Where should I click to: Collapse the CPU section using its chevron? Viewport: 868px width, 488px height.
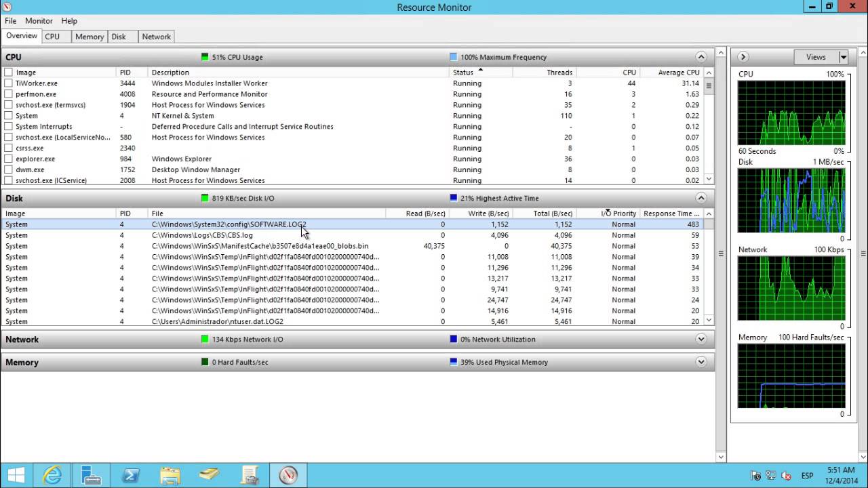[x=701, y=57]
